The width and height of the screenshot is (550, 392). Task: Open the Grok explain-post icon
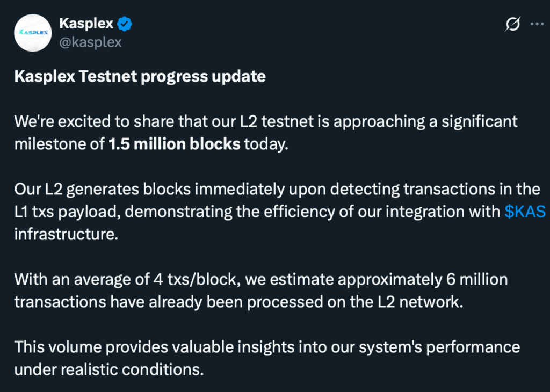pos(513,24)
